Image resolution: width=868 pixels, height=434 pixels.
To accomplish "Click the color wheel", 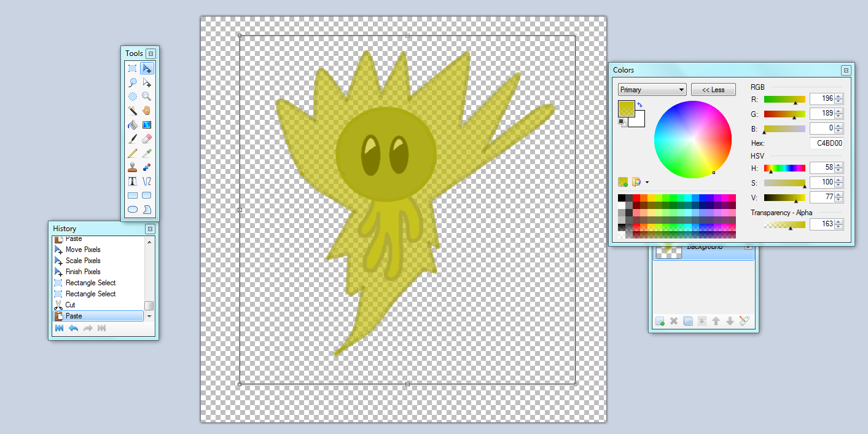I will 693,140.
